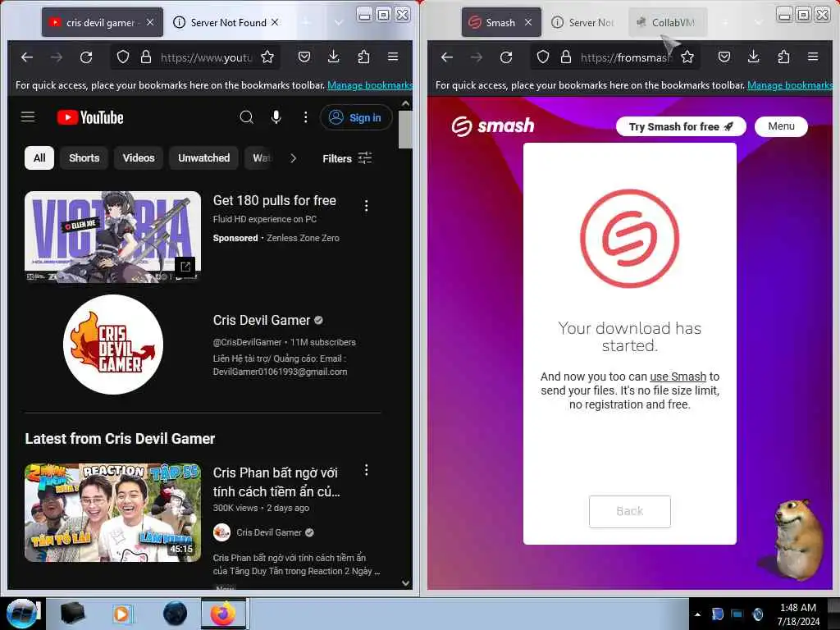Close the Smash tab
This screenshot has height=630, width=840.
pos(528,22)
